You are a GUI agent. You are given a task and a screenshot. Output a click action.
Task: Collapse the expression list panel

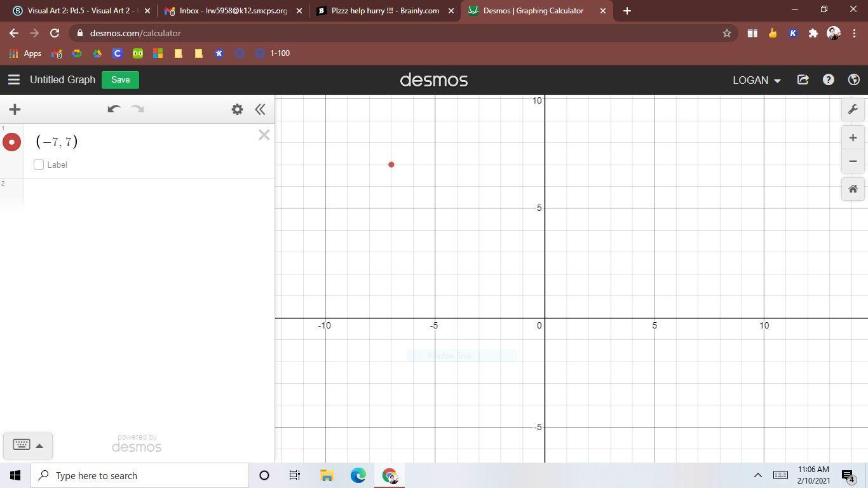[x=260, y=109]
